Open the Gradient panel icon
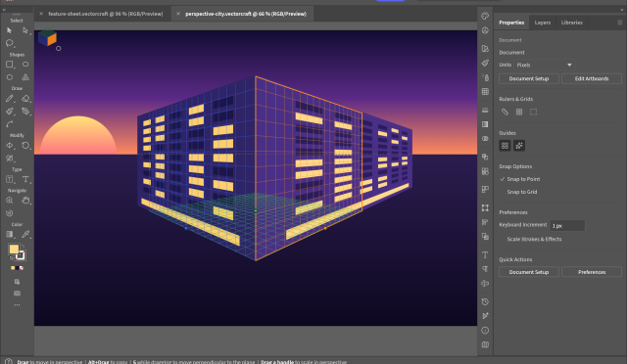 click(x=485, y=124)
